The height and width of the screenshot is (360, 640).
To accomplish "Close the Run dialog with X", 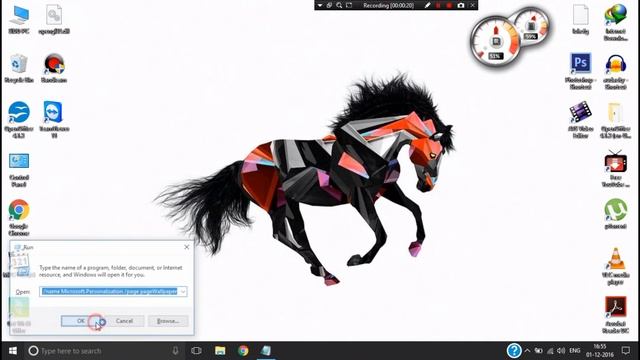I will 187,247.
